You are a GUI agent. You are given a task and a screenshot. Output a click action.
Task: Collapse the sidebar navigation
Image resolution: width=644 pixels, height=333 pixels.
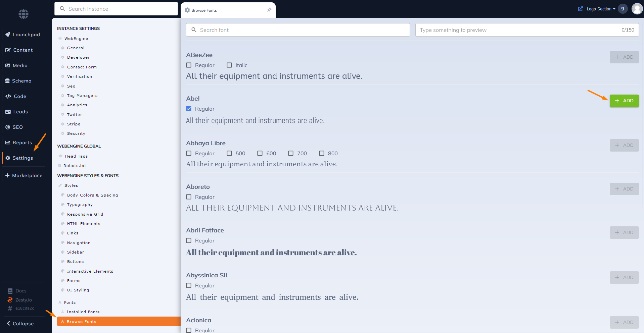tap(20, 323)
